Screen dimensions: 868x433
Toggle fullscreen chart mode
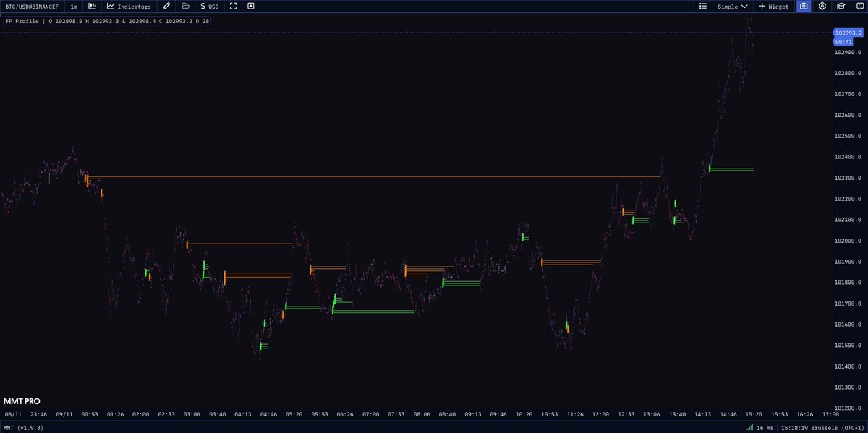(x=233, y=6)
